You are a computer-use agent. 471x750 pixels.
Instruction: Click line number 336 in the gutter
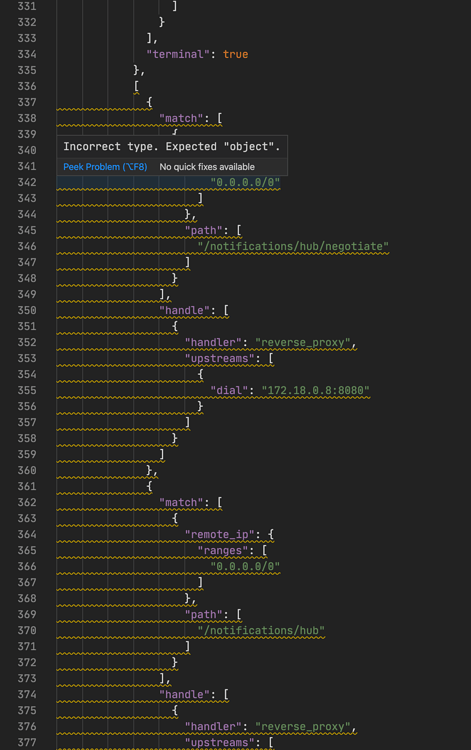pyautogui.click(x=27, y=86)
